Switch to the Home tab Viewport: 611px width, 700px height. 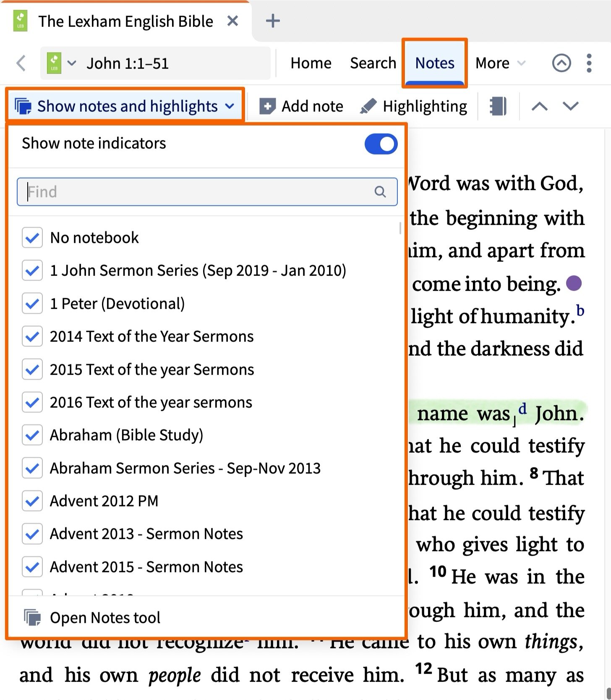[x=311, y=63]
